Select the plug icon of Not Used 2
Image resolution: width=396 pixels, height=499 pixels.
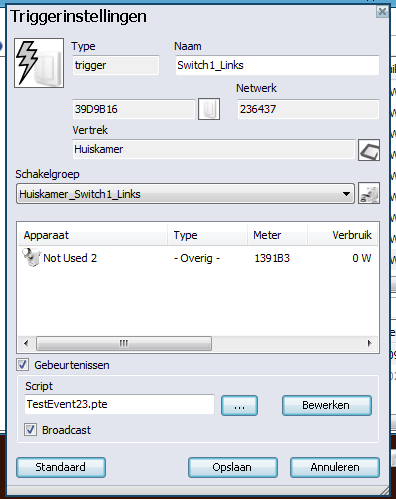(x=31, y=257)
